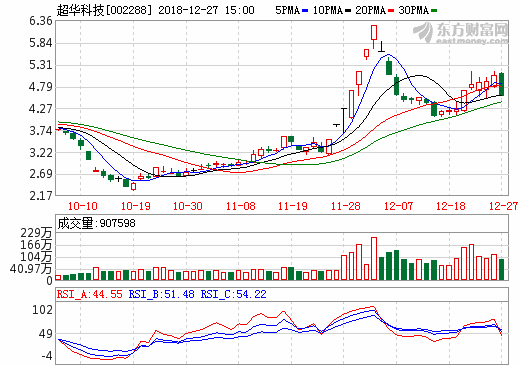This screenshot has height=365, width=520.
Task: Select the 11-28 date label
Action: pyautogui.click(x=345, y=206)
